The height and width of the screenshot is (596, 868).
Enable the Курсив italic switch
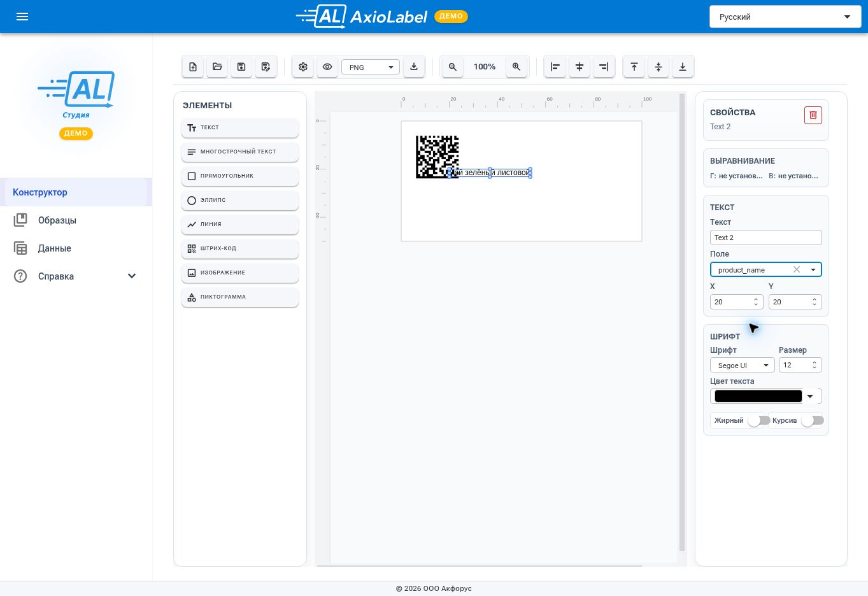tap(812, 420)
